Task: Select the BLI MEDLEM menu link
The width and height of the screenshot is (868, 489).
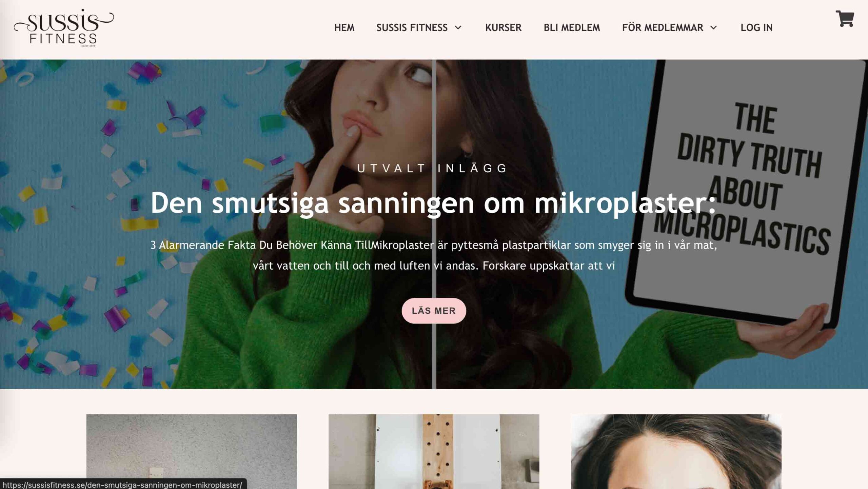Action: point(572,27)
